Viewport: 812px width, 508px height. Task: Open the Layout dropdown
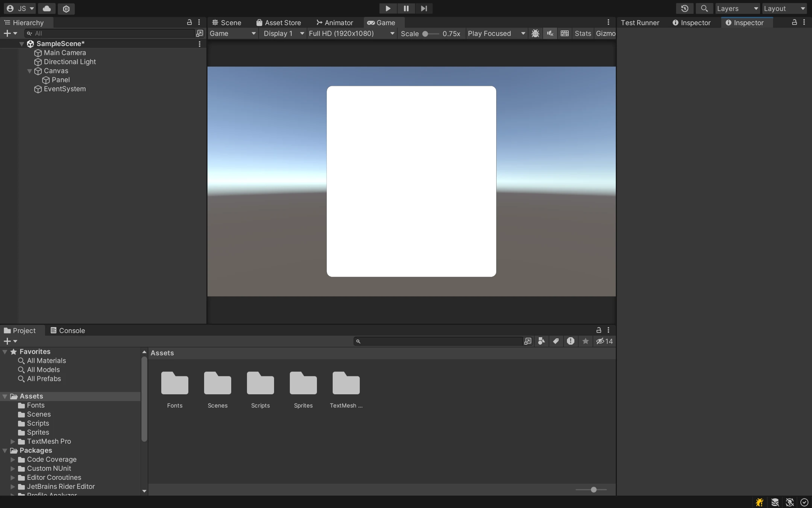[x=785, y=8]
